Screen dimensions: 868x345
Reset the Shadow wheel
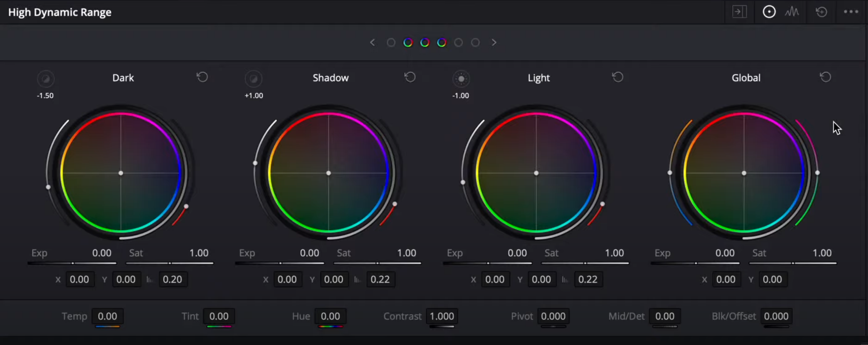pos(410,77)
